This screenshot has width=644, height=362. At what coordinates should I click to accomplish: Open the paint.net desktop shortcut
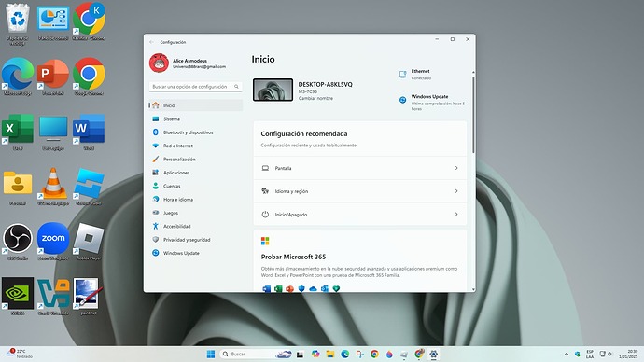coord(89,297)
